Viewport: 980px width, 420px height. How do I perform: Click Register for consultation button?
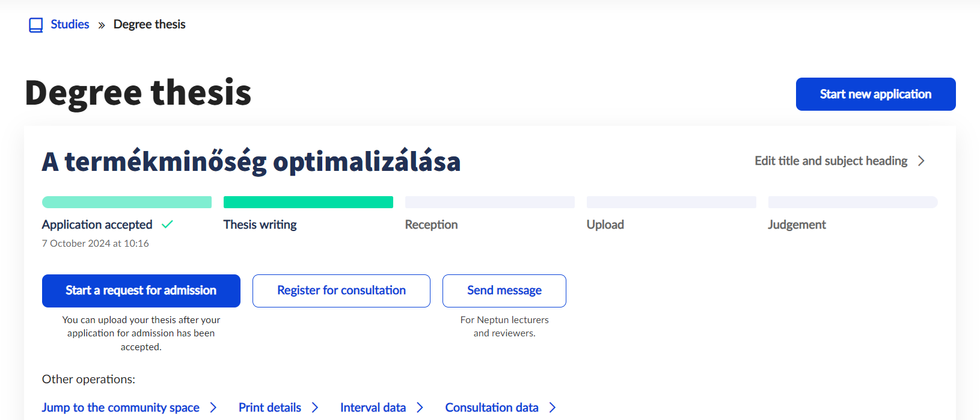point(341,291)
